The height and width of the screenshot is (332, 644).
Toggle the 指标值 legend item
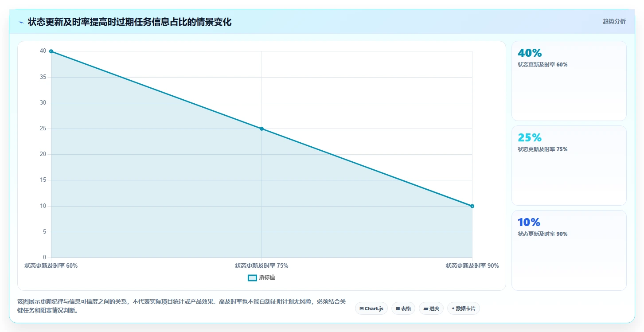click(262, 277)
